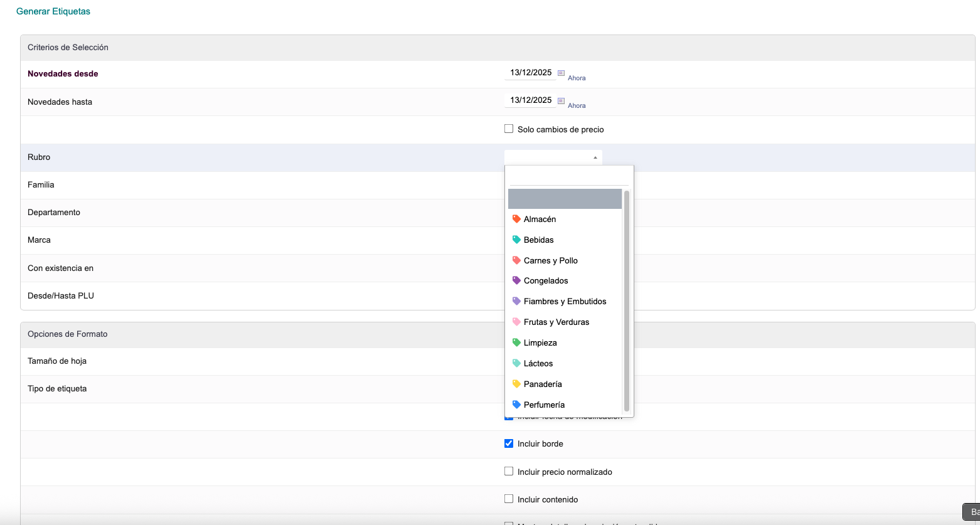Click the orange tag icon for Almacén
980x525 pixels.
(516, 219)
